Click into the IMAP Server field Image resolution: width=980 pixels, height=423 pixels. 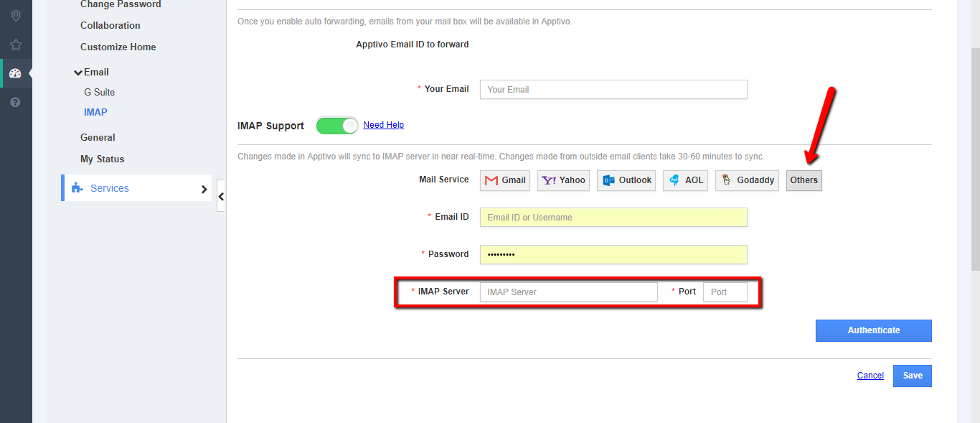[568, 292]
